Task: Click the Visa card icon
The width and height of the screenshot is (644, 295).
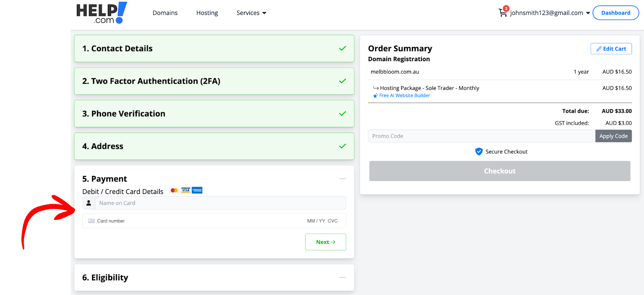Action: tap(186, 190)
